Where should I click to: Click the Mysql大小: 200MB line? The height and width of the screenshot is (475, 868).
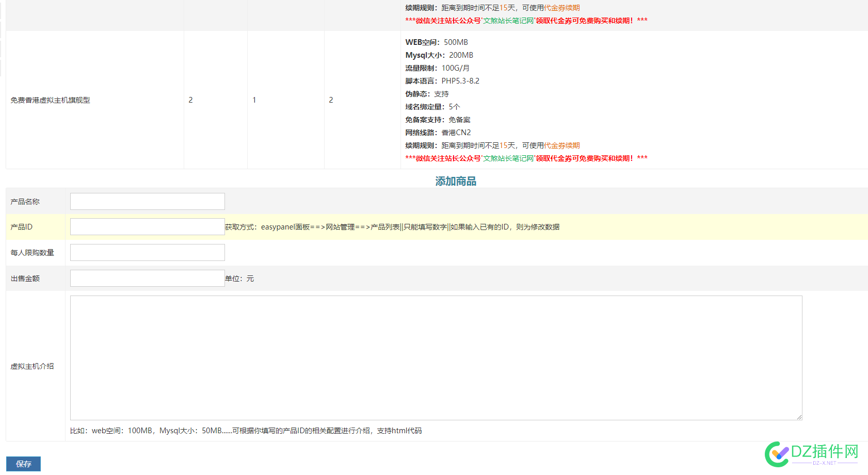pos(439,55)
